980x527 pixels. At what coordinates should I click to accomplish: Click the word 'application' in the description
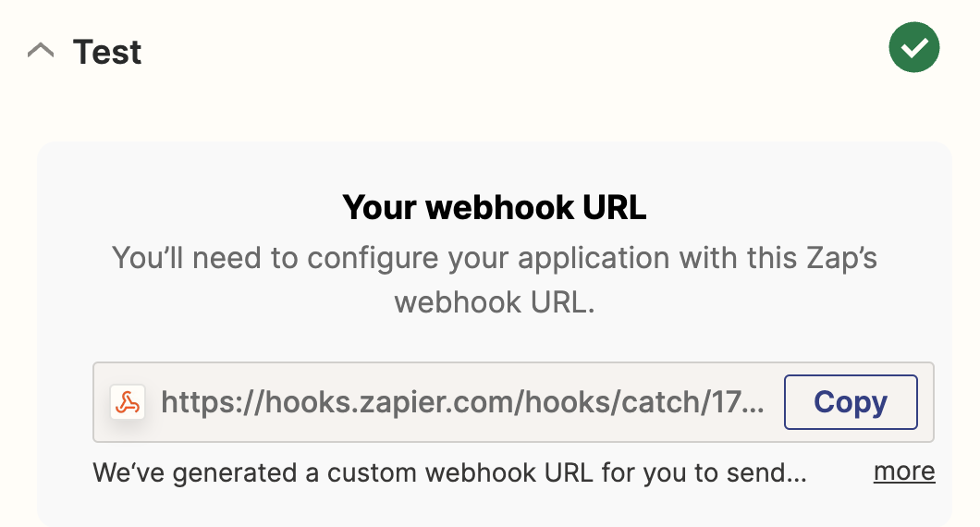(594, 259)
